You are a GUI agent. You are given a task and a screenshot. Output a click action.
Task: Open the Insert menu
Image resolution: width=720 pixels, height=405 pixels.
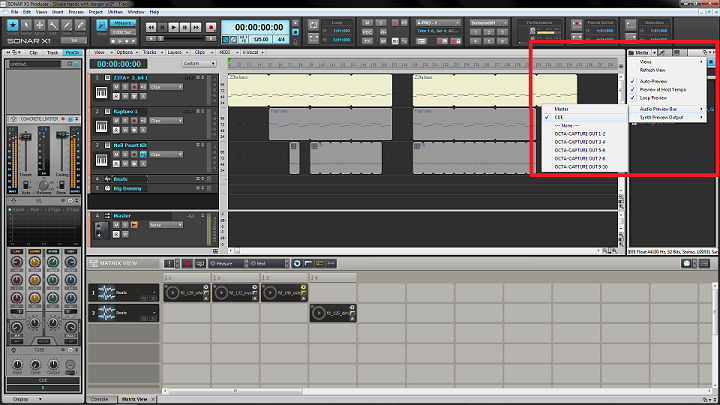click(x=58, y=12)
